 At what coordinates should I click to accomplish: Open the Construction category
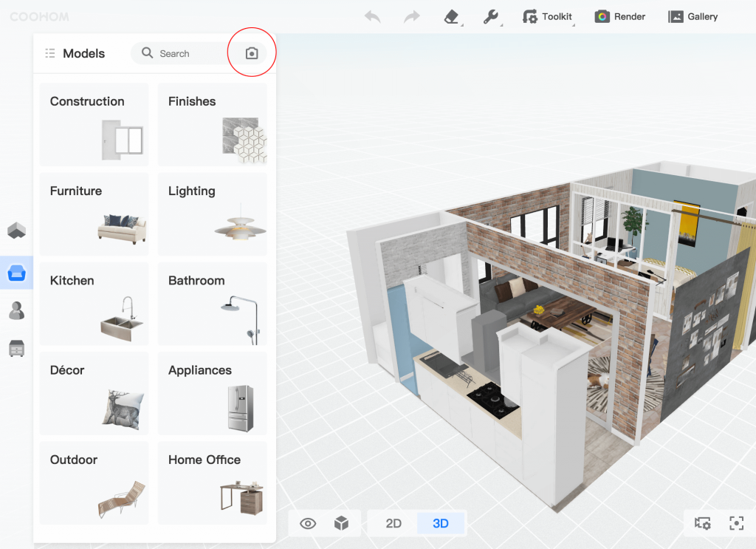pos(94,125)
